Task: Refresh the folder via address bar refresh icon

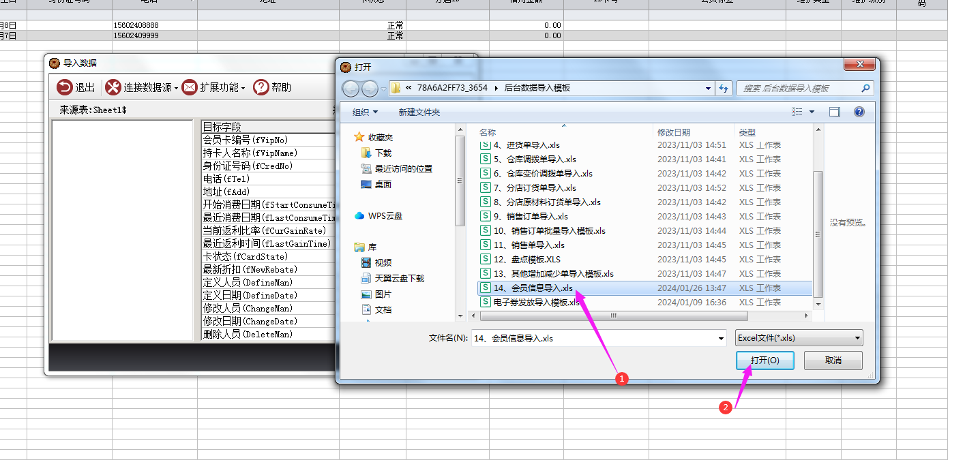Action: click(724, 89)
